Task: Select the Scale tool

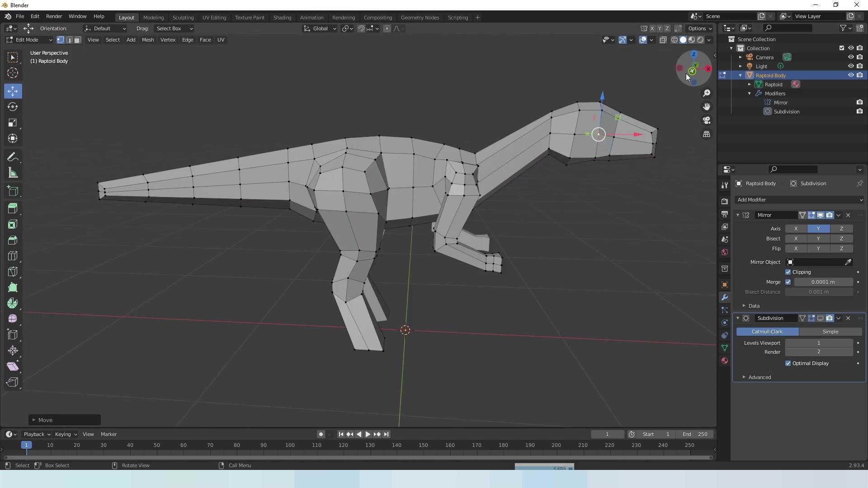Action: click(x=13, y=123)
